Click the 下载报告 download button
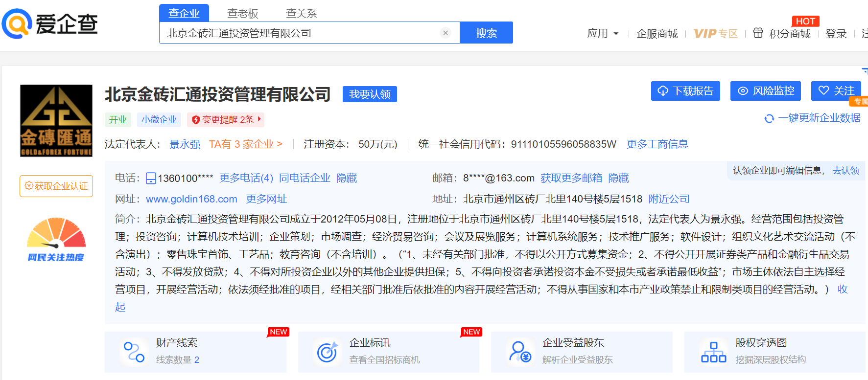Image resolution: width=868 pixels, height=380 pixels. coord(685,91)
